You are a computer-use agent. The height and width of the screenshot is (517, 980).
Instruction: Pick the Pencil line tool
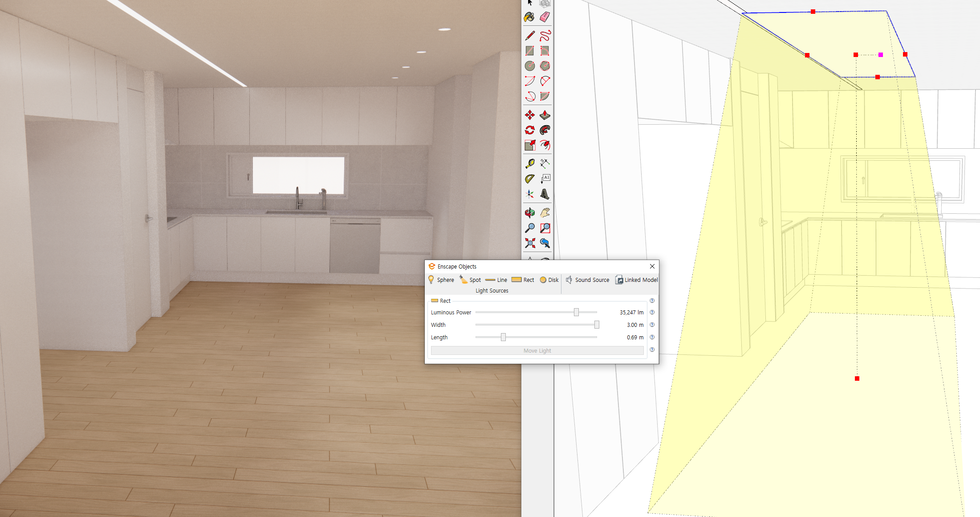click(x=529, y=35)
